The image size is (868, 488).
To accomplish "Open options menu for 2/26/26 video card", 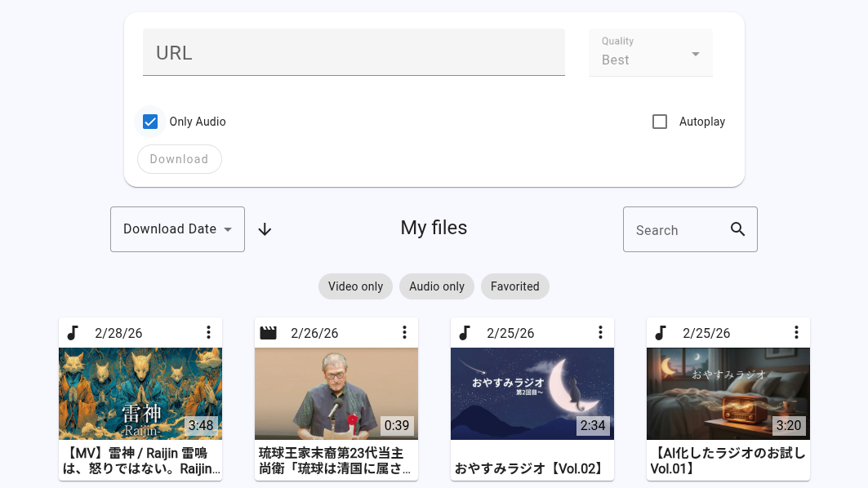I will coord(405,332).
